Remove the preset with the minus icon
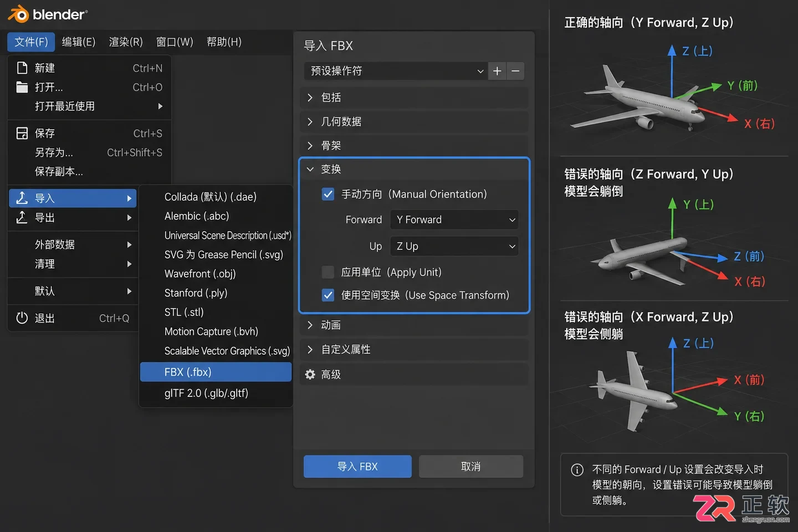 [515, 71]
